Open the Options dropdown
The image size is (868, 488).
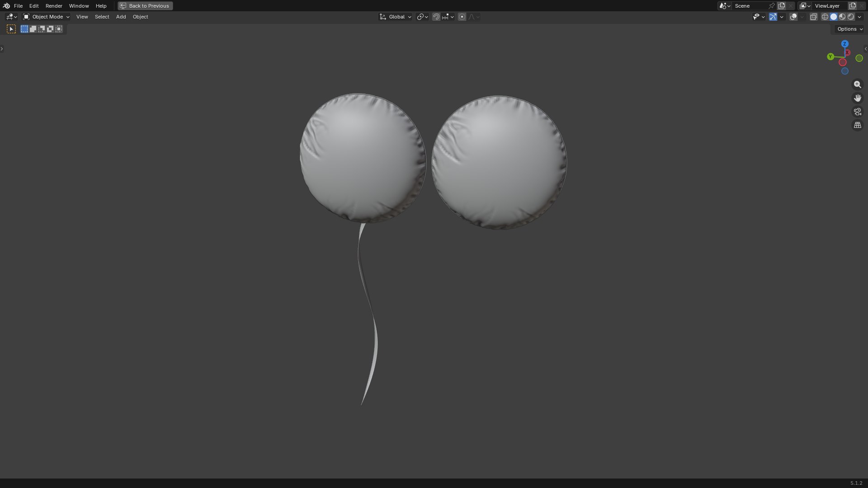pyautogui.click(x=850, y=29)
